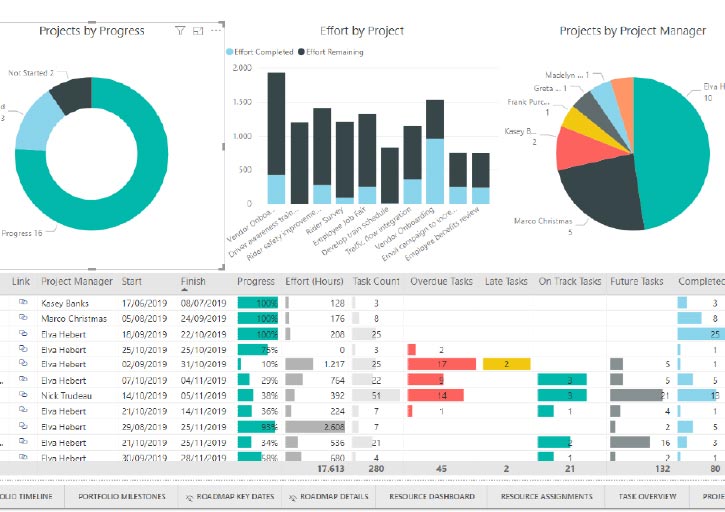Sort table by Progress column header
Screen dimensions: 725x512
tap(256, 282)
